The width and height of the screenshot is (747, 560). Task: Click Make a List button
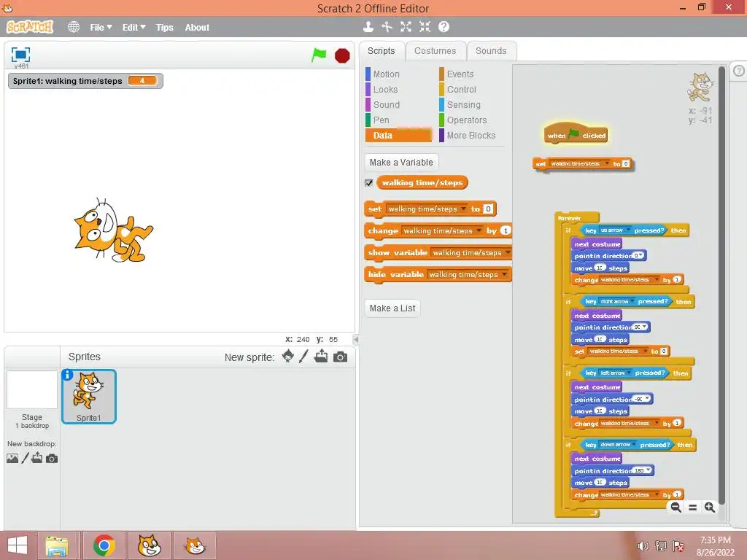click(392, 308)
